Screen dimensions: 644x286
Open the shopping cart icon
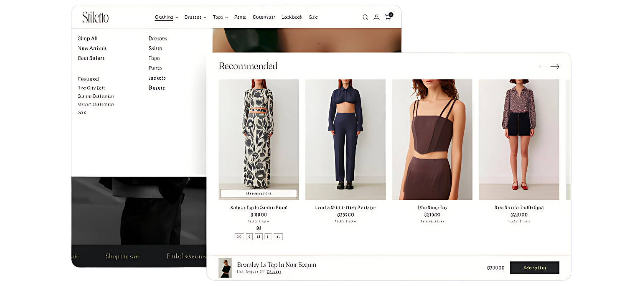(388, 17)
